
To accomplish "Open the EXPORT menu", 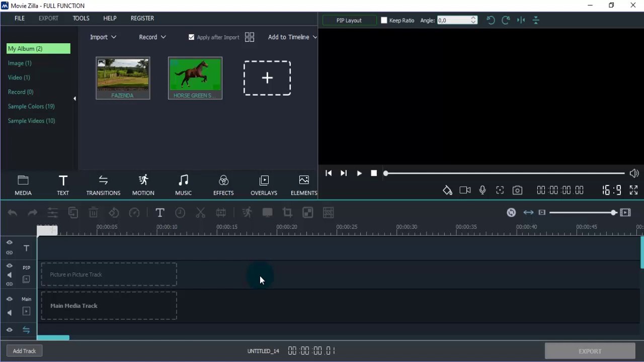I will point(48,18).
